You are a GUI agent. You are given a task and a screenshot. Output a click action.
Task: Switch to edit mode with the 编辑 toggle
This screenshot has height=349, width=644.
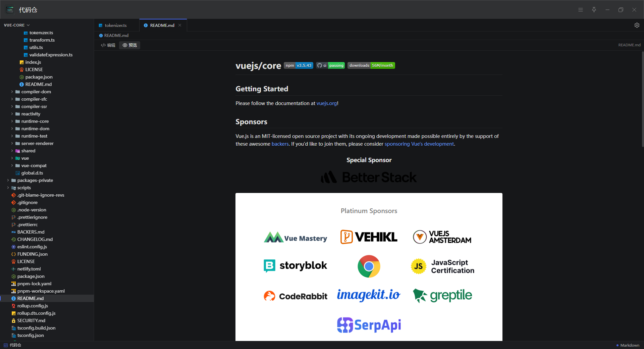(x=108, y=45)
